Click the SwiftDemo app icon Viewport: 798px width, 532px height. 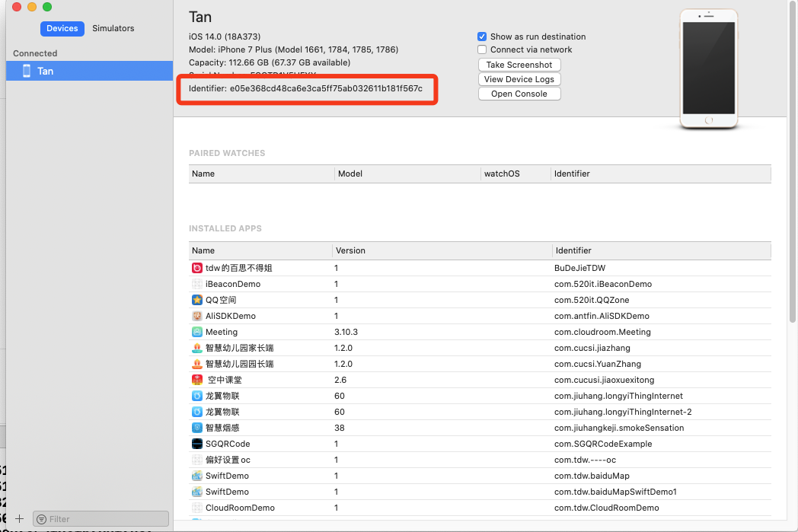[193, 476]
